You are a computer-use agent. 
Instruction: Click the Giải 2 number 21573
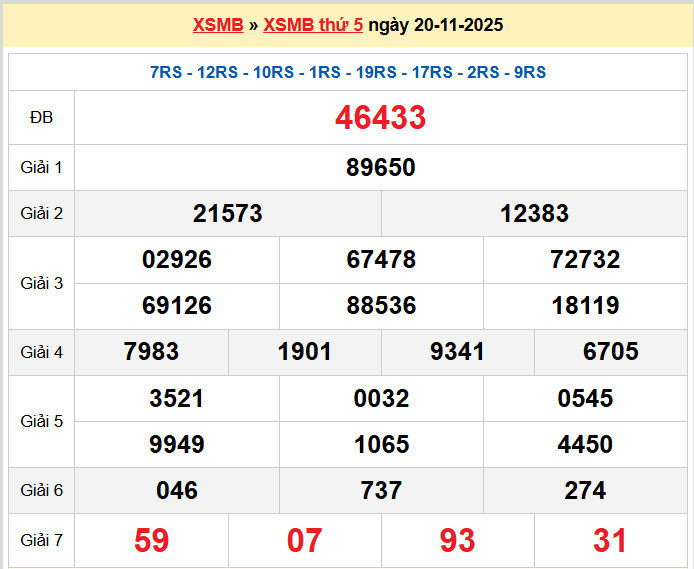(x=228, y=214)
